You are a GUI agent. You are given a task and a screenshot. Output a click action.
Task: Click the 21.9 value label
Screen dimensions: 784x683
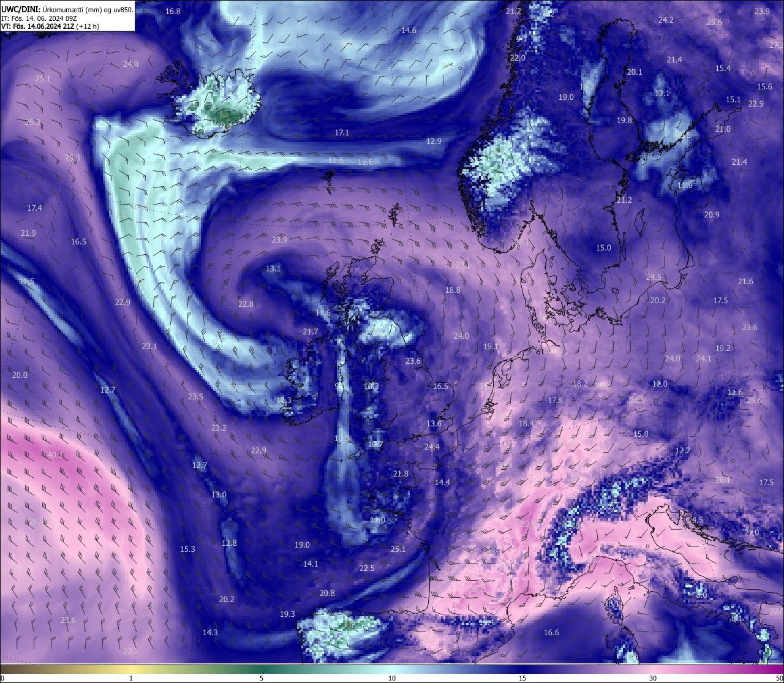coord(28,233)
